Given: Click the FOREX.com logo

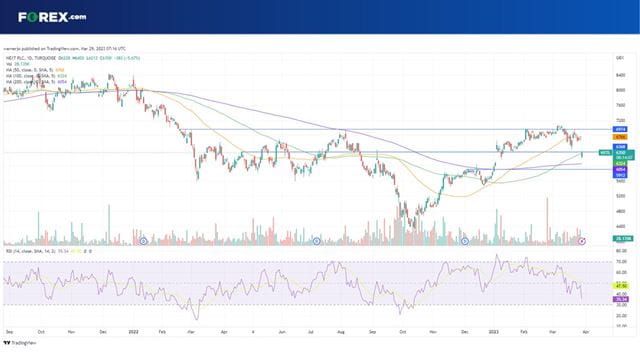Looking at the screenshot, I should [52, 17].
